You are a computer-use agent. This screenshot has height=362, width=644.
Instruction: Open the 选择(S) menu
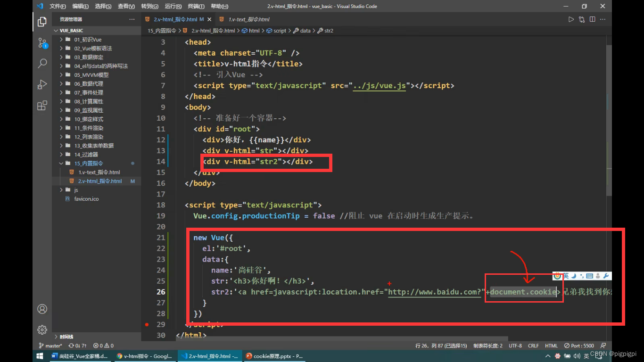tap(103, 6)
